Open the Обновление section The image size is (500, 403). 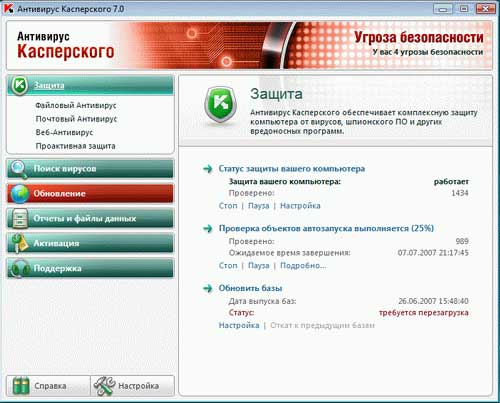pos(90,194)
